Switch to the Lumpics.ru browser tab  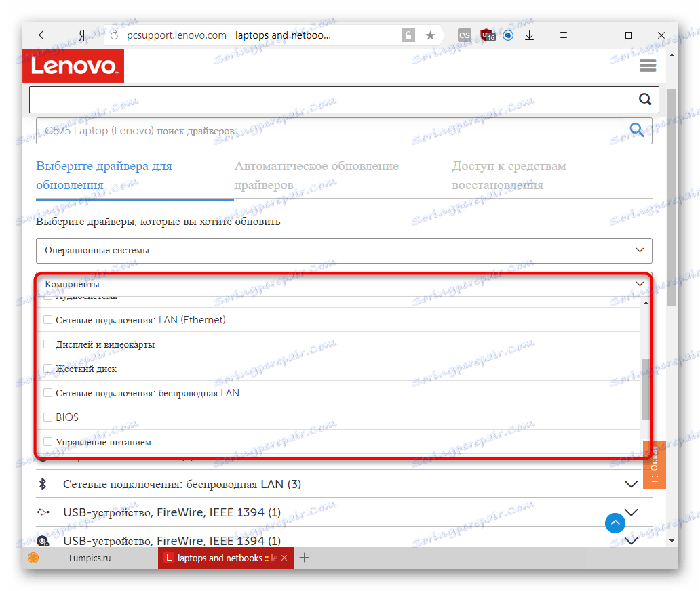tap(90, 558)
